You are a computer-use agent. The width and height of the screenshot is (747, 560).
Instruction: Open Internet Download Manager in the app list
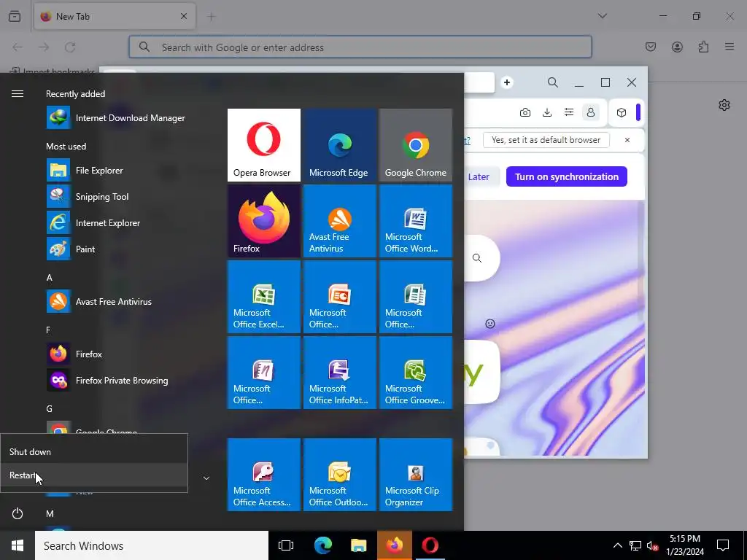[x=128, y=118]
